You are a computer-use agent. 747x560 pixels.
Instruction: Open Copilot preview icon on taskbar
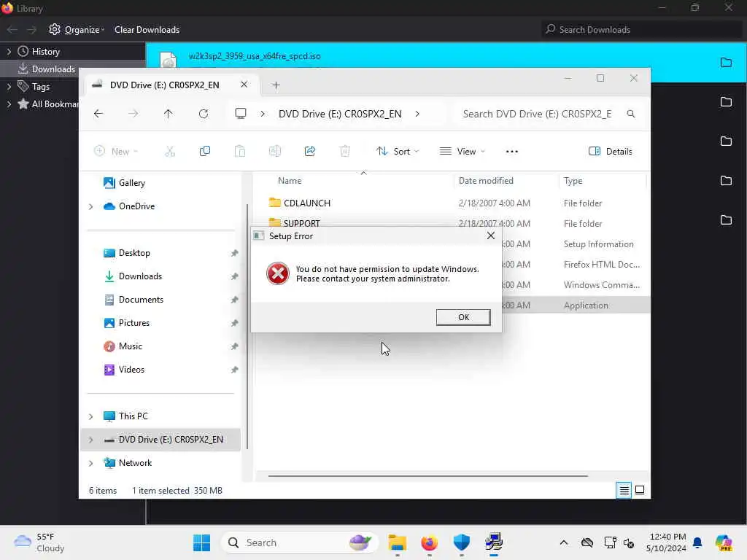724,542
